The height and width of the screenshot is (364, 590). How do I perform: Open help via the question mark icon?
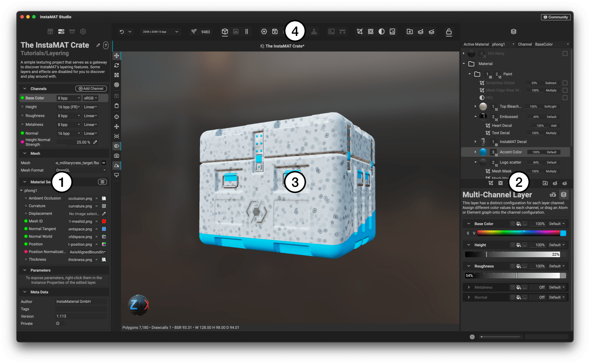coord(106,45)
